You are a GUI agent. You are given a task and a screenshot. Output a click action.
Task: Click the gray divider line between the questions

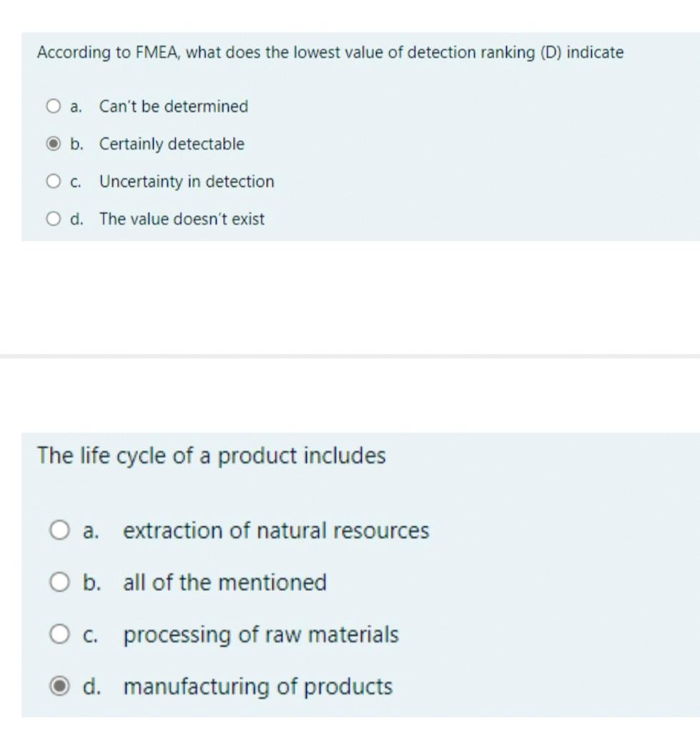pyautogui.click(x=350, y=356)
